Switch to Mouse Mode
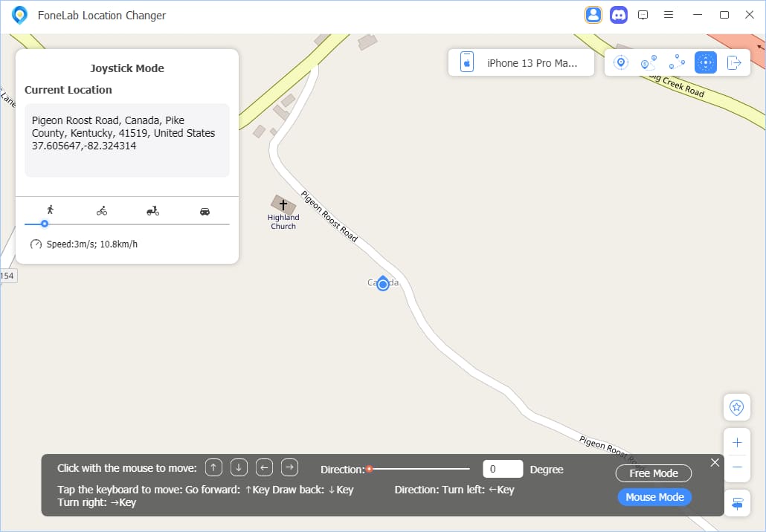The height and width of the screenshot is (532, 766). pyautogui.click(x=654, y=497)
